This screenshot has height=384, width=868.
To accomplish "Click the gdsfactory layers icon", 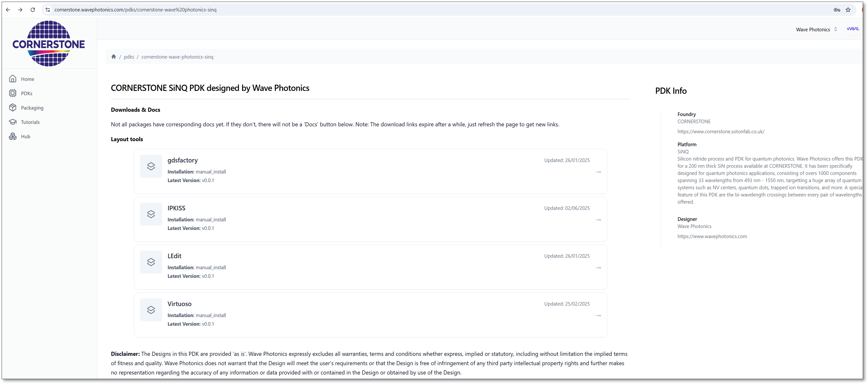I will coord(151,166).
